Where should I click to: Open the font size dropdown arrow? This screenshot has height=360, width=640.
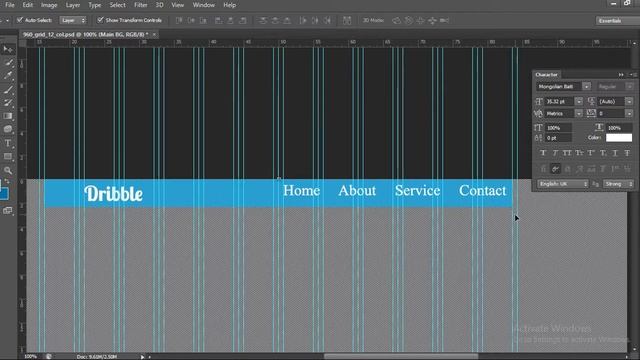[x=579, y=101]
